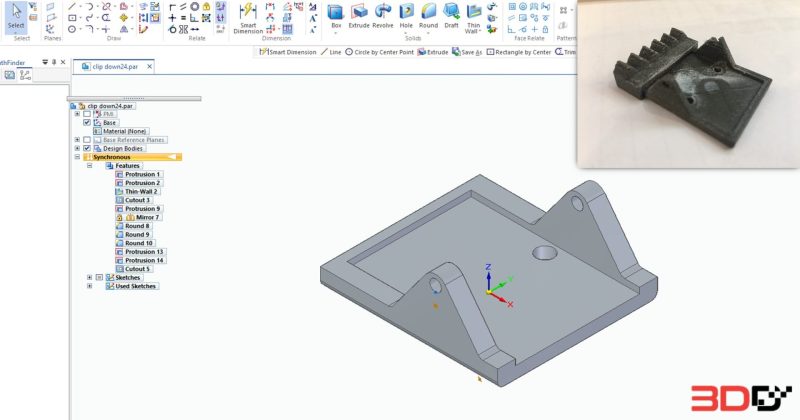
Task: Click the Smart Dimension ribbon icon
Action: coord(248,18)
